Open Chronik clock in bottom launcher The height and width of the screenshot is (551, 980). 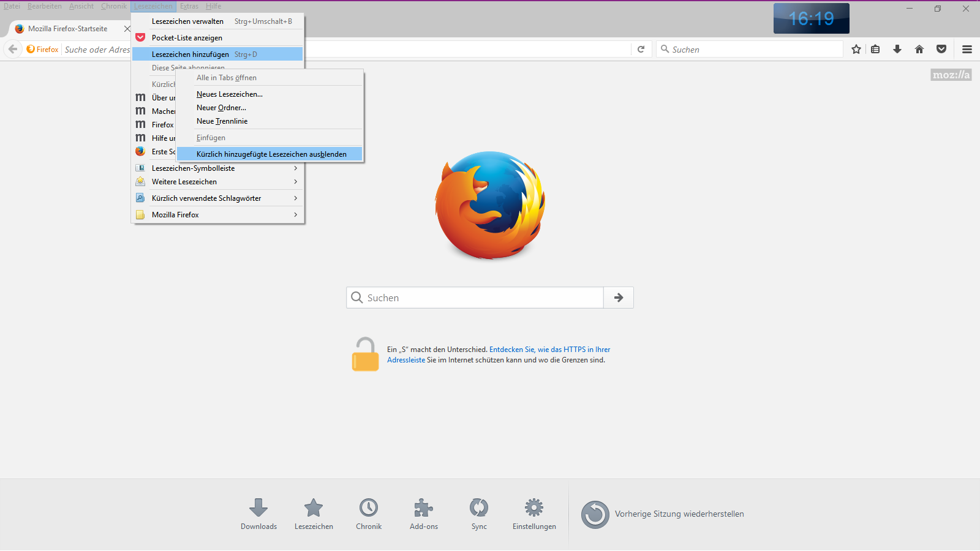pyautogui.click(x=369, y=514)
